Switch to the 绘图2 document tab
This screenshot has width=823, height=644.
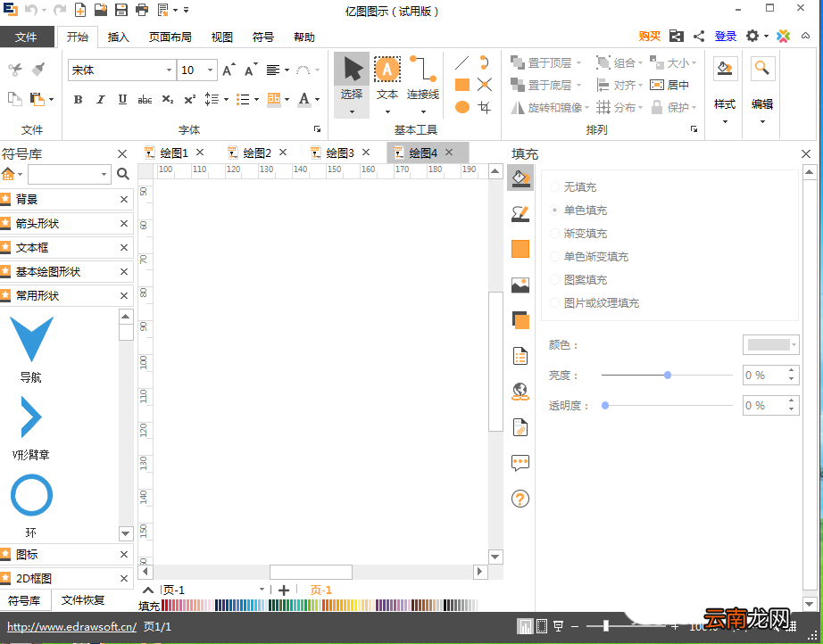257,153
